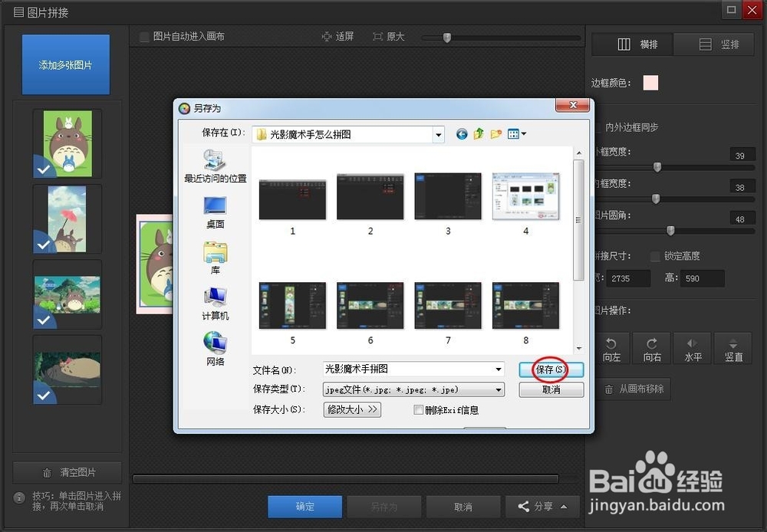Viewport: 767px width, 532px height.
Task: Select the rotate right (向右) tool
Action: pos(652,347)
